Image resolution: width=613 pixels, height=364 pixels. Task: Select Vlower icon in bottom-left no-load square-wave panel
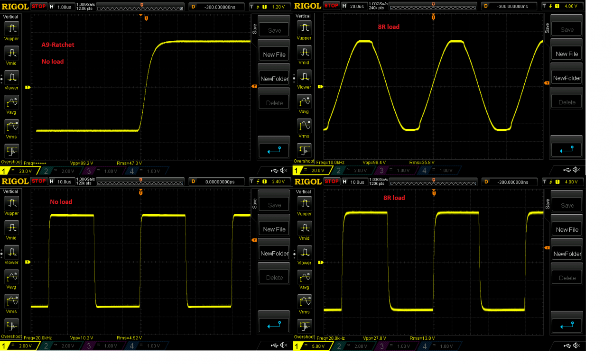(10, 252)
